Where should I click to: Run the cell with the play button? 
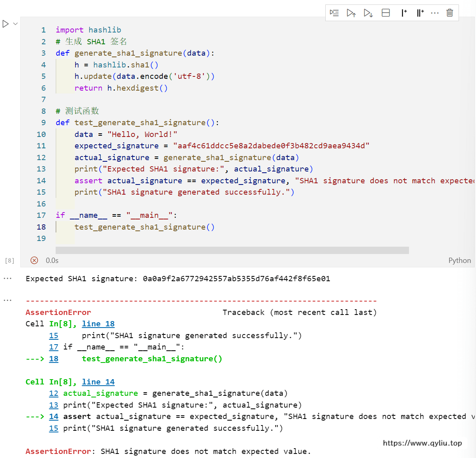tap(6, 24)
